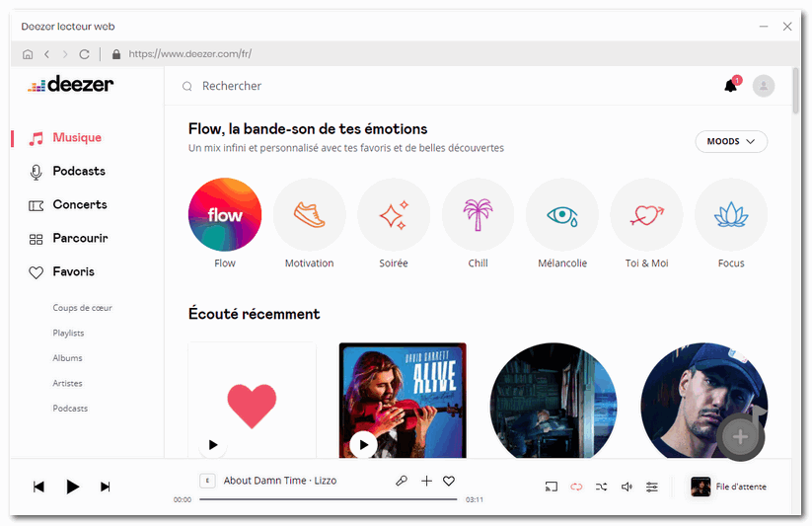812x526 pixels.
Task: Add the track to a playlist
Action: (x=426, y=481)
